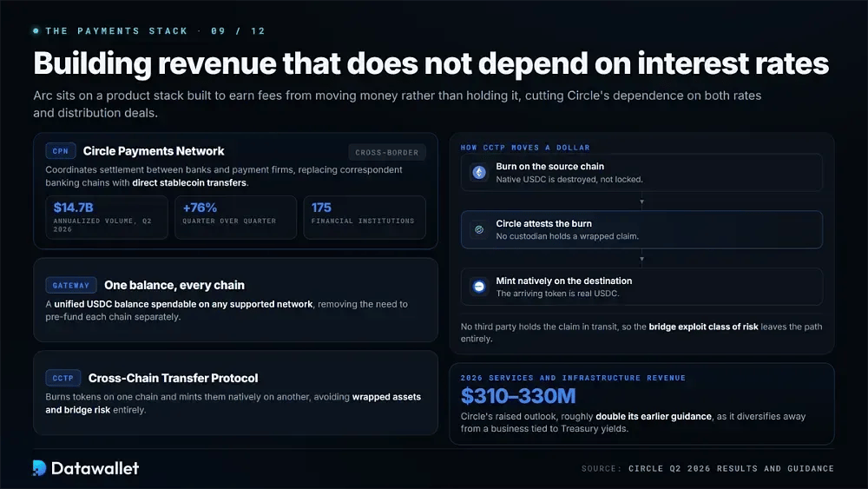
Task: Click THE PAYMENTS STACK header text
Action: click(116, 31)
